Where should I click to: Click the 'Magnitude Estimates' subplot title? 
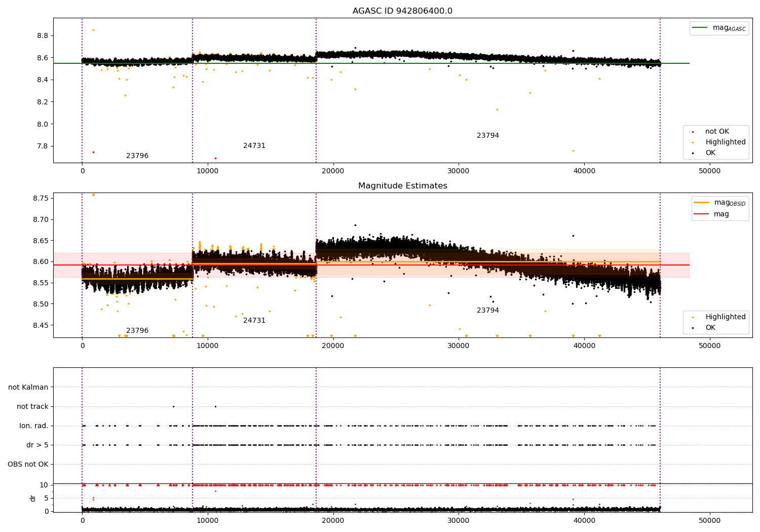pyautogui.click(x=402, y=186)
